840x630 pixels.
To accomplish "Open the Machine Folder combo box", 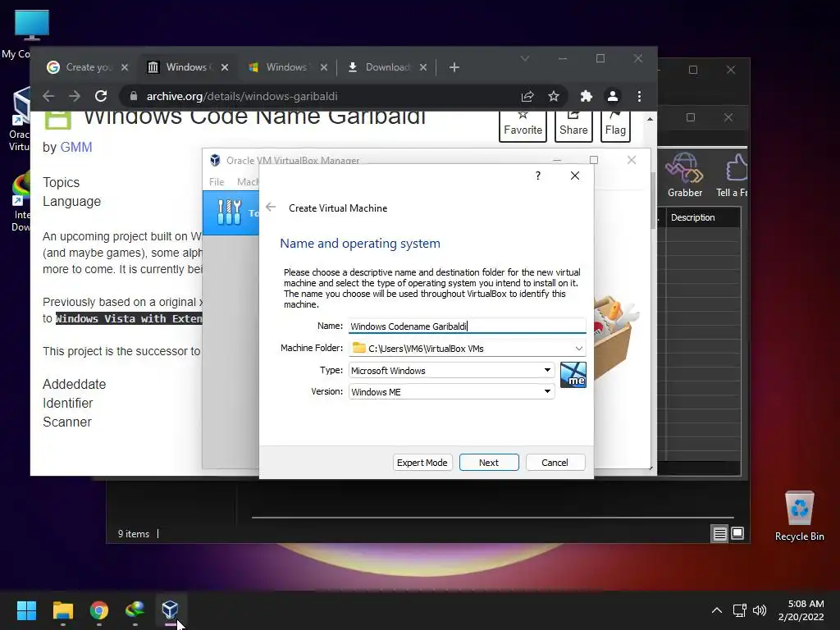I will [x=467, y=348].
